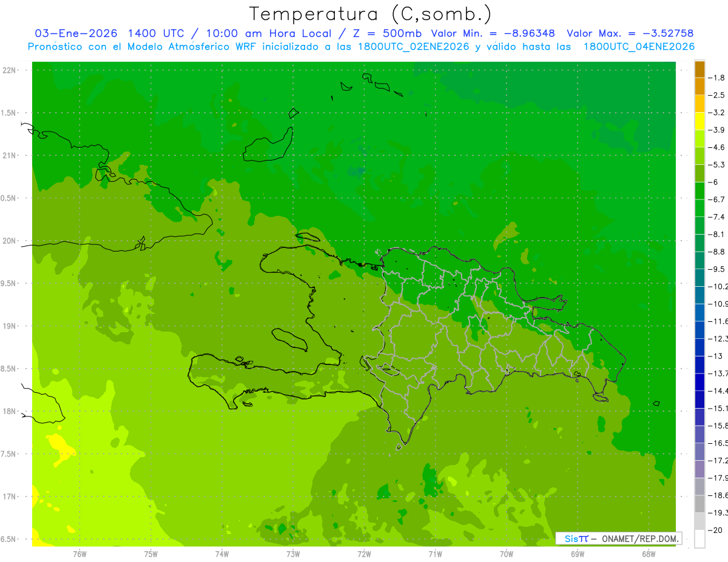Viewport: 728px width, 562px height.
Task: Pick the green swatch between -6 and -6.7
Action: coord(699,191)
